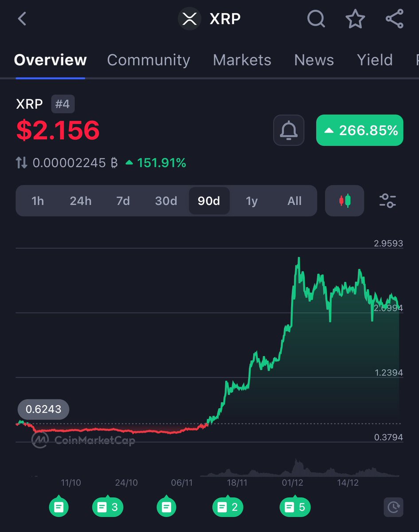Open chart history clock icon
This screenshot has height=532, width=419.
click(393, 507)
